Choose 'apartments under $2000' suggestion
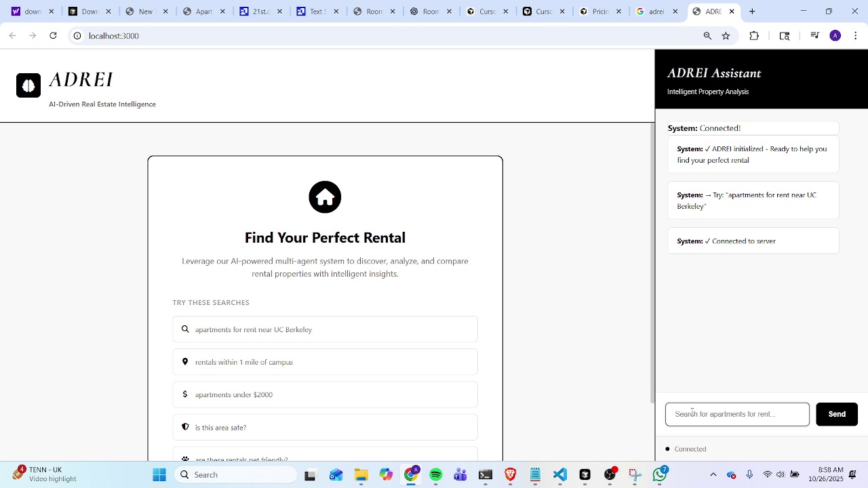Image resolution: width=868 pixels, height=488 pixels. pos(325,394)
